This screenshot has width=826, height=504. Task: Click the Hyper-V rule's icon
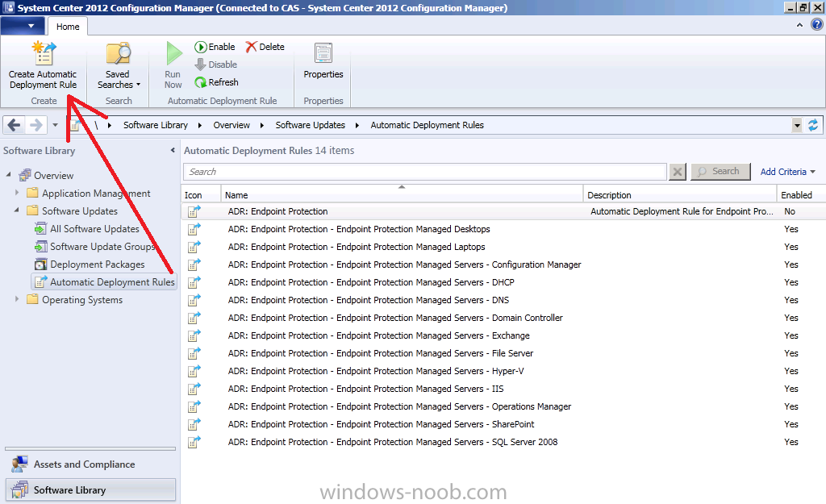point(194,371)
